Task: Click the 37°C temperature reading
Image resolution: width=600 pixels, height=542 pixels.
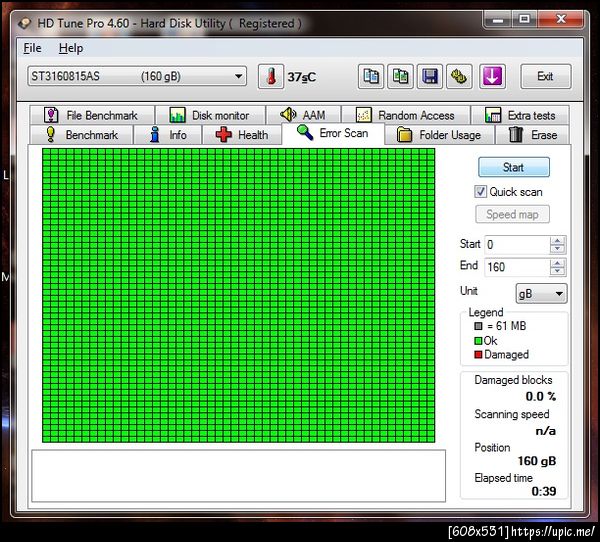Action: (x=302, y=77)
